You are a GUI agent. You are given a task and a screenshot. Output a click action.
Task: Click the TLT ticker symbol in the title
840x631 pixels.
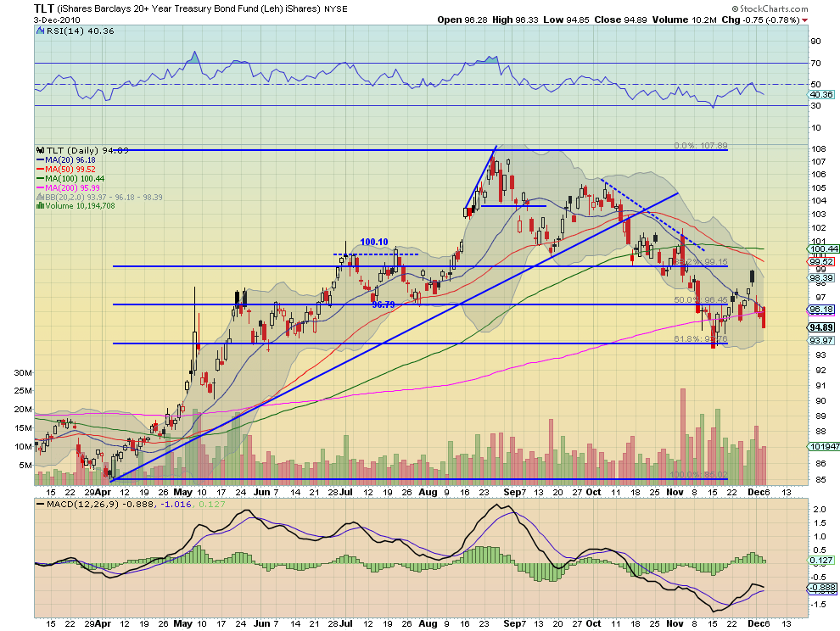tap(44, 8)
